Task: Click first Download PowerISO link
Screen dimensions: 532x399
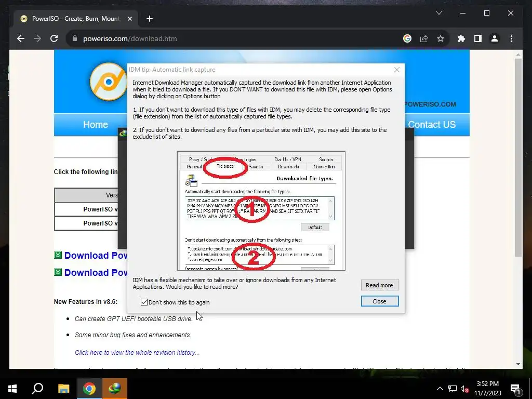Action: pyautogui.click(x=96, y=256)
